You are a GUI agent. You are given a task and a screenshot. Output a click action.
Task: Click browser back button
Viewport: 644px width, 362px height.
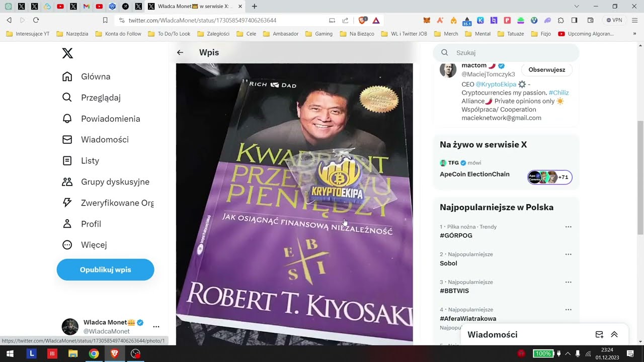click(x=9, y=20)
